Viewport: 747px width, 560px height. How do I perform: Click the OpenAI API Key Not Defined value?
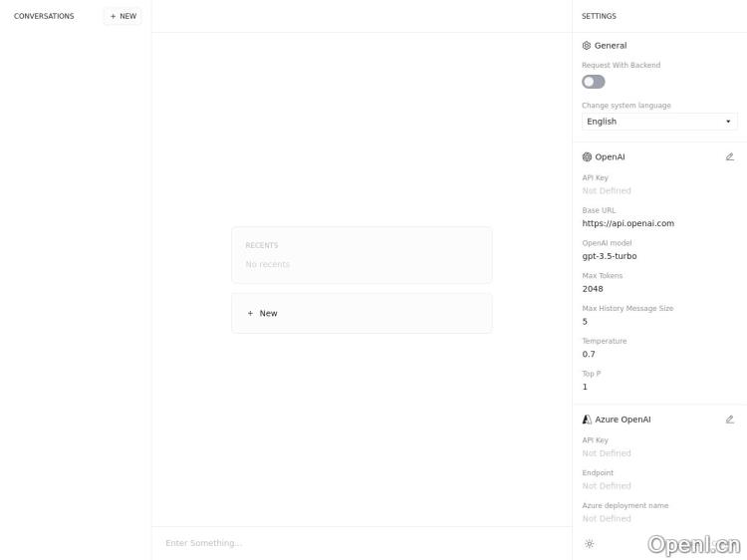point(607,190)
